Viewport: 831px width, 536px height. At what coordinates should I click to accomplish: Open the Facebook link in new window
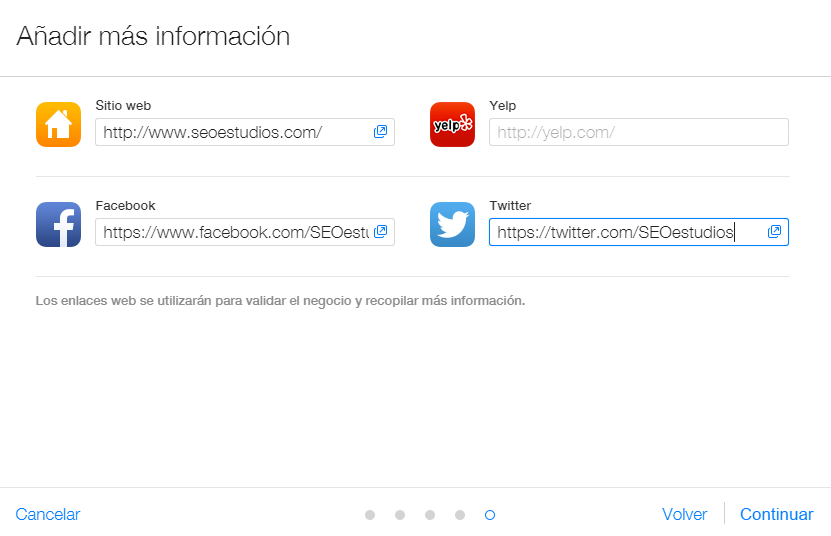pyautogui.click(x=381, y=232)
